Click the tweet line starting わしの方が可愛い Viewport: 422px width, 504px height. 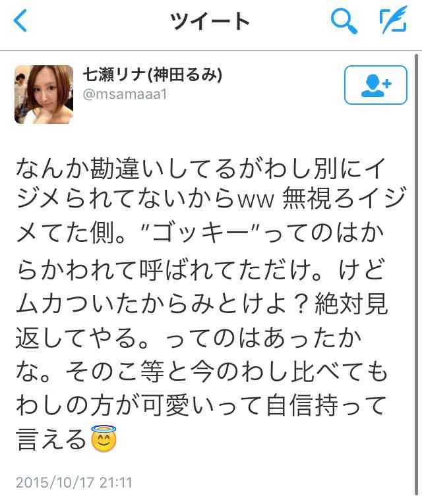click(201, 405)
